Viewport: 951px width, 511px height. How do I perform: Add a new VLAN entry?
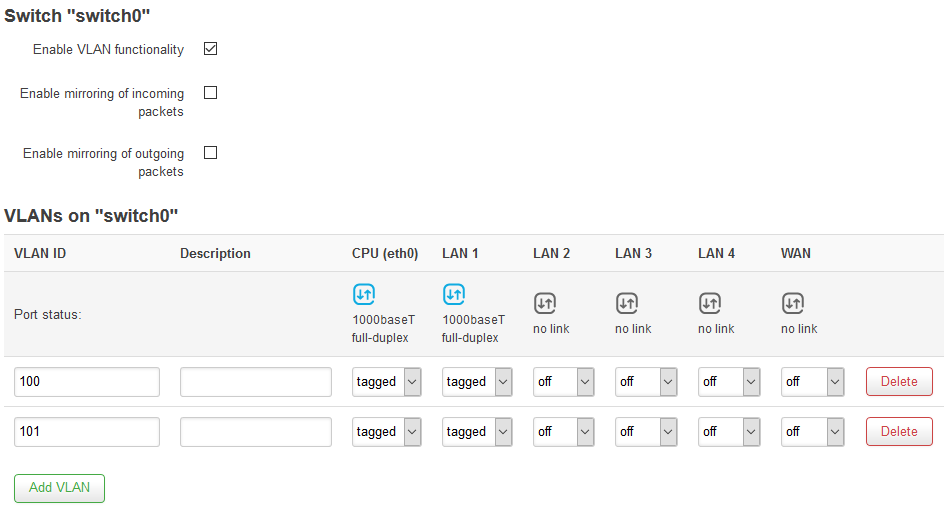[x=59, y=488]
